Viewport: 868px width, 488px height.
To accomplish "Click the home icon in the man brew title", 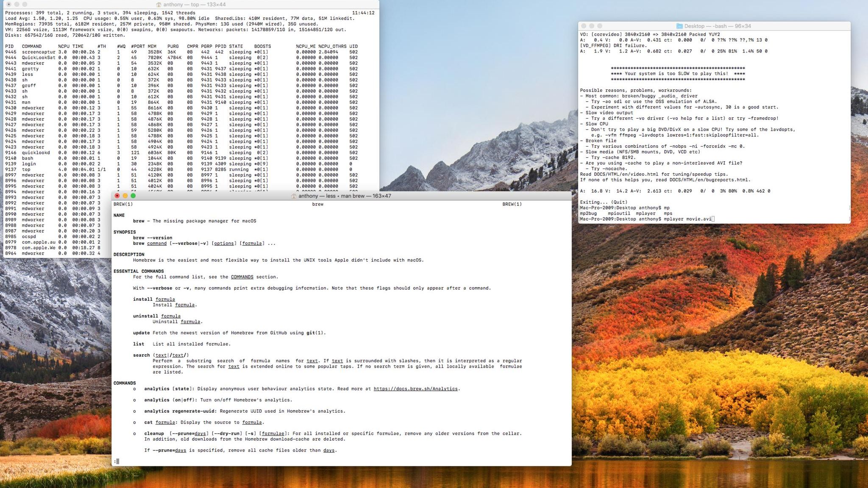I will [x=294, y=196].
